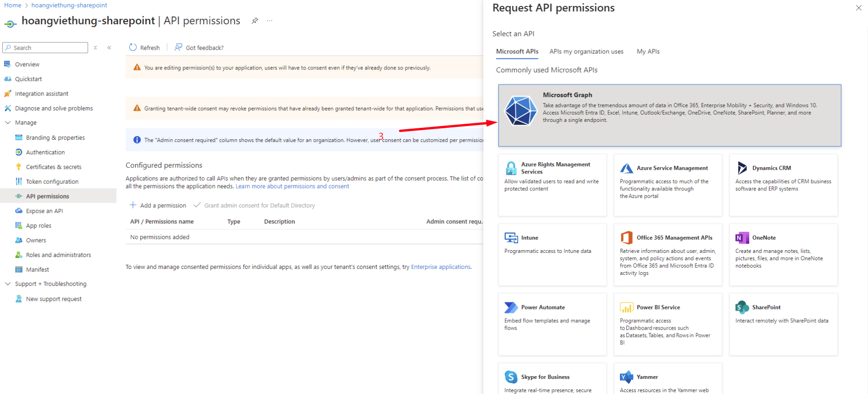Click the SharePoint API icon
The image size is (868, 394).
click(x=742, y=307)
